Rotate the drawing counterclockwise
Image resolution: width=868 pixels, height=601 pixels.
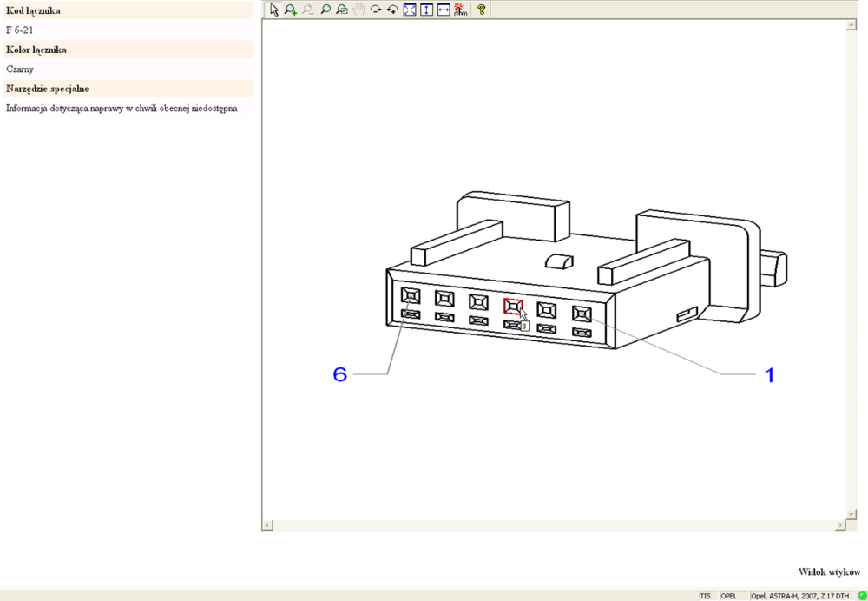coord(392,10)
